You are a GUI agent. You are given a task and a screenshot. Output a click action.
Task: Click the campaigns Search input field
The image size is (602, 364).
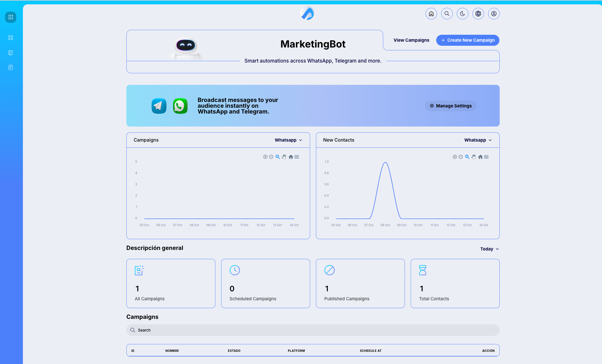coord(313,330)
